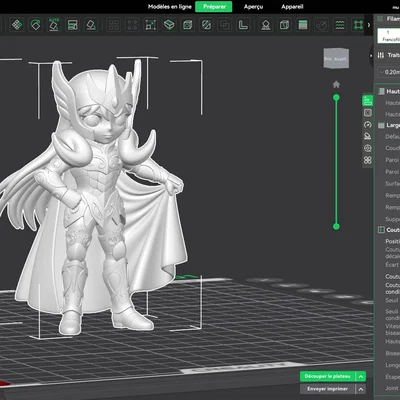Screen dimensions: 400x400
Task: Click the Avant view orientation cube
Action: (x=336, y=58)
